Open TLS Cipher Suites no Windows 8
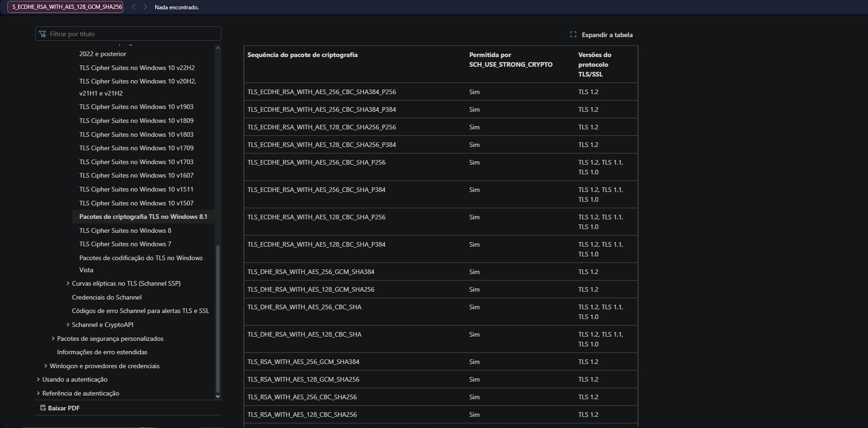 point(125,230)
